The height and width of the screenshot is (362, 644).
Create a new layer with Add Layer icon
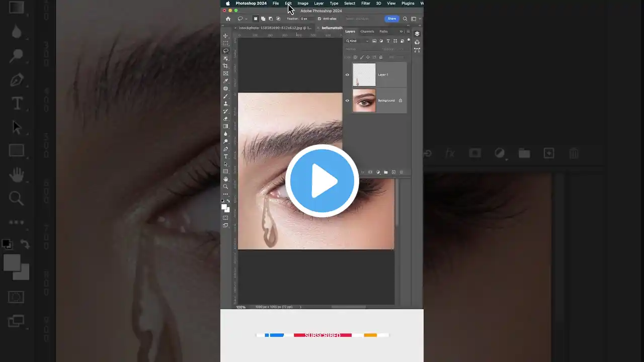pos(393,172)
